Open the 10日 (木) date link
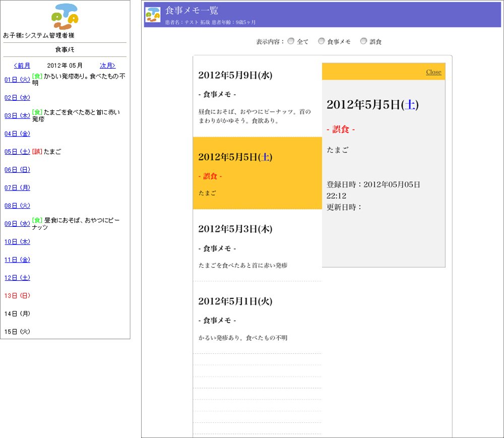Image resolution: width=504 pixels, height=438 pixels. pos(17,241)
